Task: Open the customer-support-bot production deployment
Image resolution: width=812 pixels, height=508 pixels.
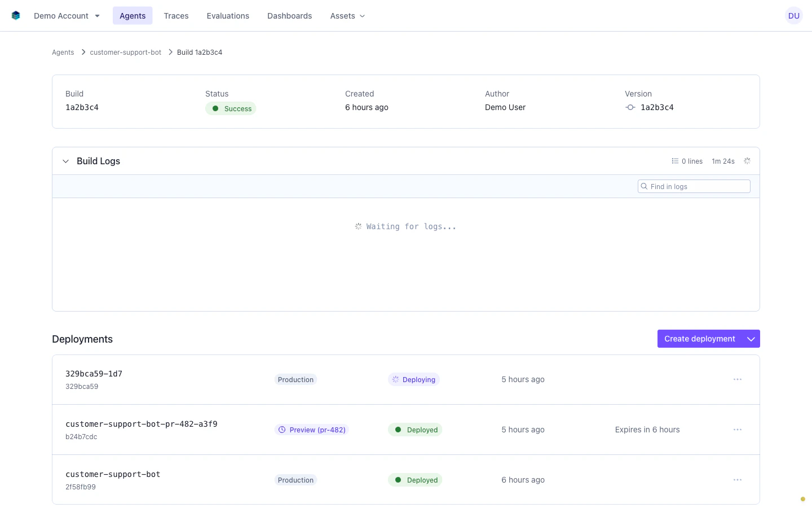Action: click(113, 474)
